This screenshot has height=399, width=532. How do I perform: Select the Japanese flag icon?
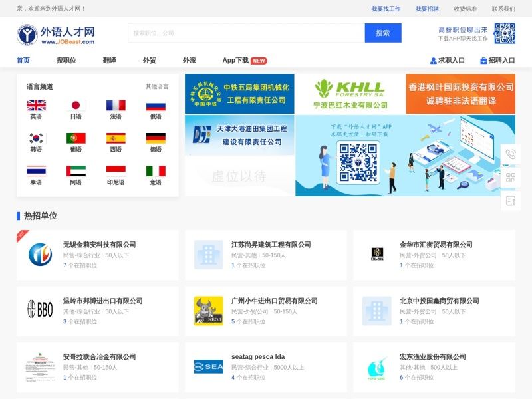pyautogui.click(x=76, y=106)
